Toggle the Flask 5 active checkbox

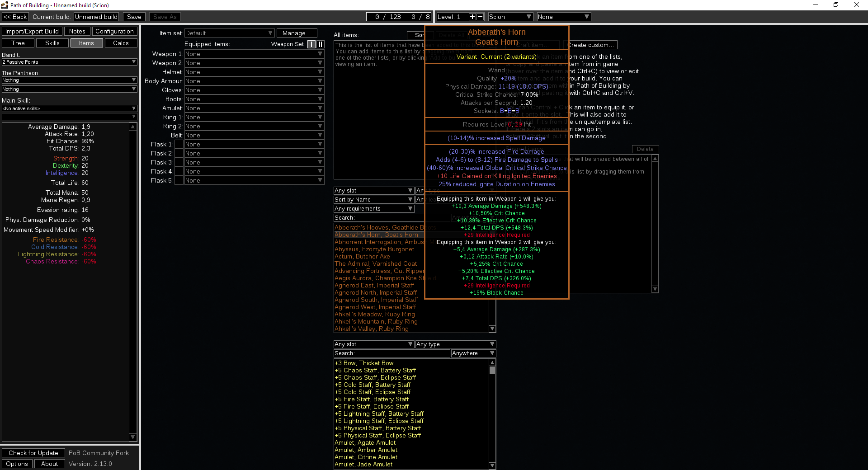(x=179, y=180)
